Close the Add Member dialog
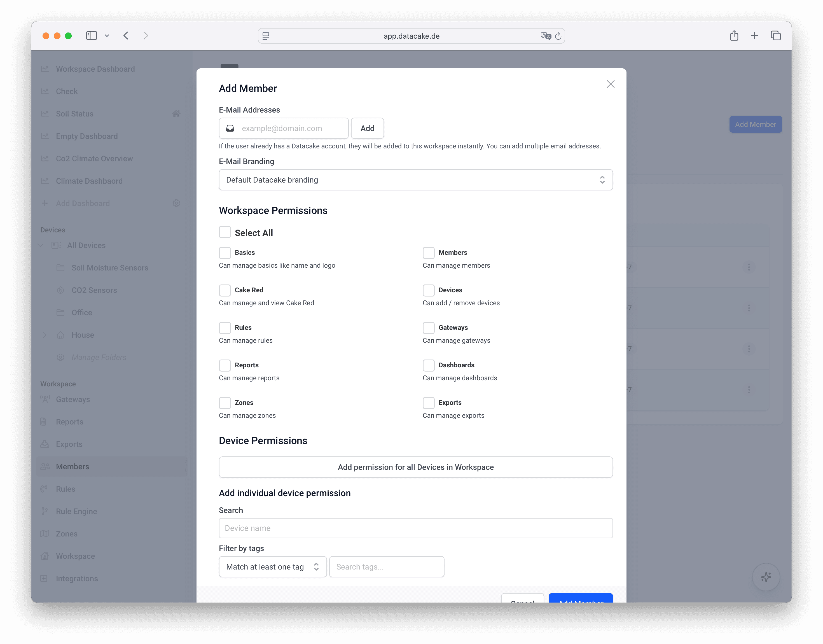The image size is (823, 644). (610, 84)
